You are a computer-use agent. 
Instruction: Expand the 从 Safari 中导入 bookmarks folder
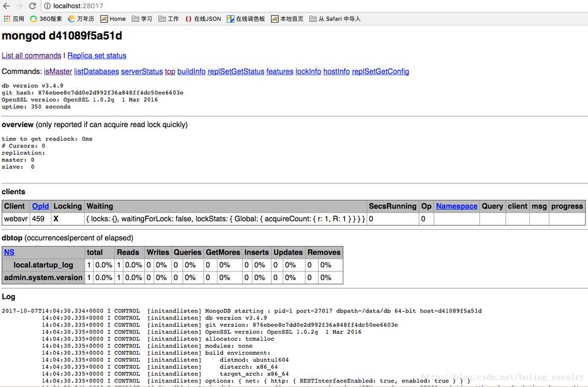334,19
